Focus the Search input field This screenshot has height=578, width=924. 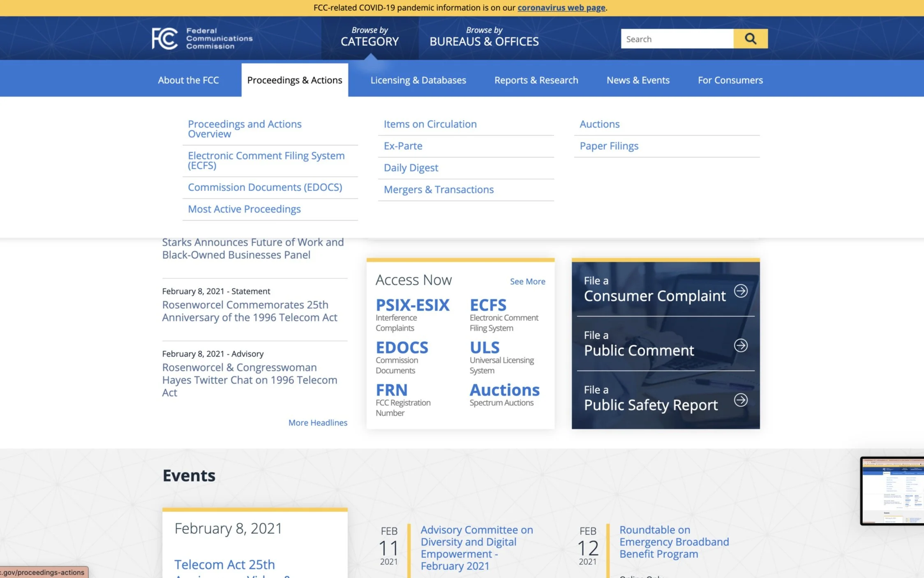coord(677,39)
